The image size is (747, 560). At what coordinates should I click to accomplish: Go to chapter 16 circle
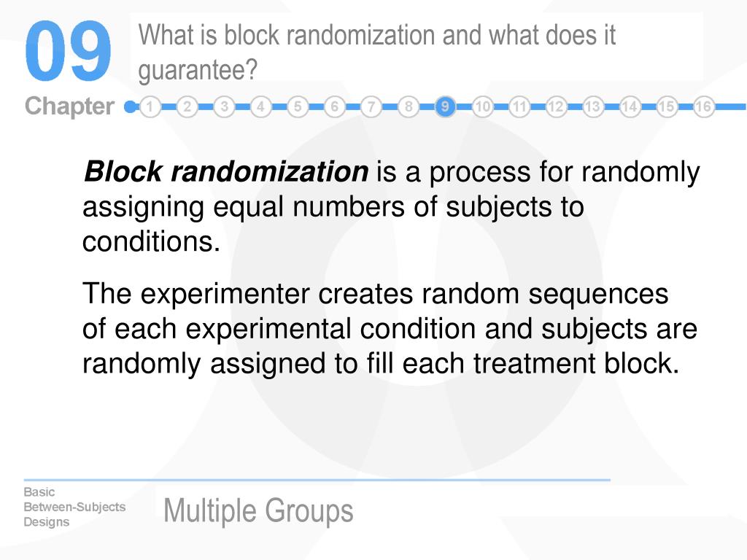pyautogui.click(x=703, y=106)
